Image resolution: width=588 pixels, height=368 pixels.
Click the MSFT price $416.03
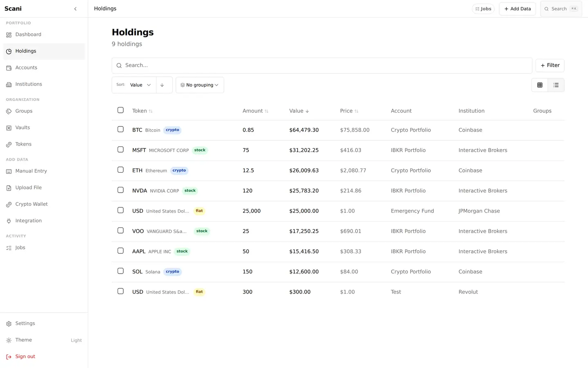point(350,150)
